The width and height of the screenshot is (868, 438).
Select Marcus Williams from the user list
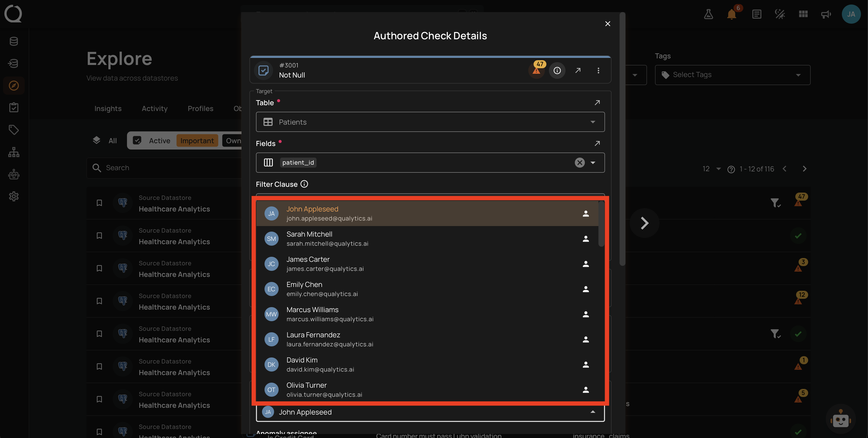coord(427,314)
